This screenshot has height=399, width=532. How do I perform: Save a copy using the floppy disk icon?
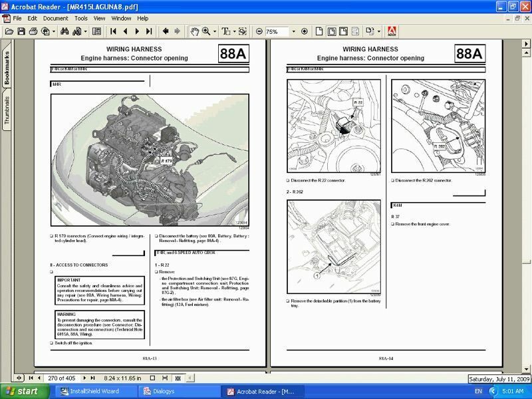tap(21, 31)
